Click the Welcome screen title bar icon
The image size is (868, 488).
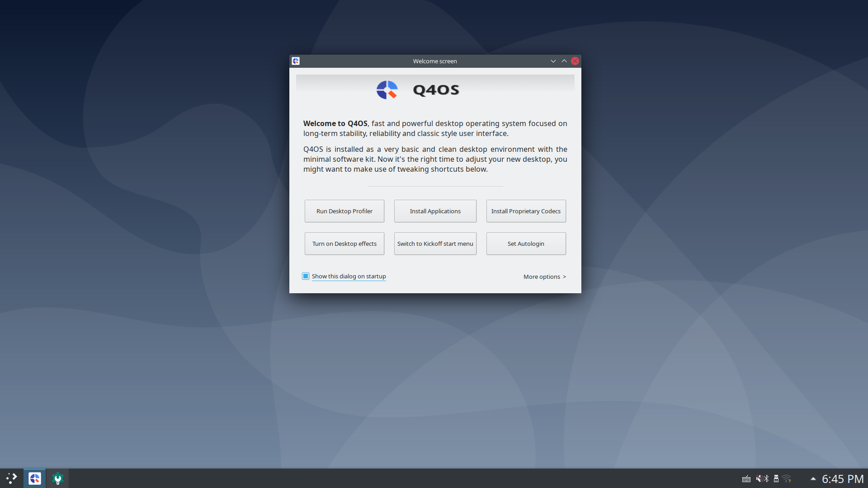(x=296, y=61)
